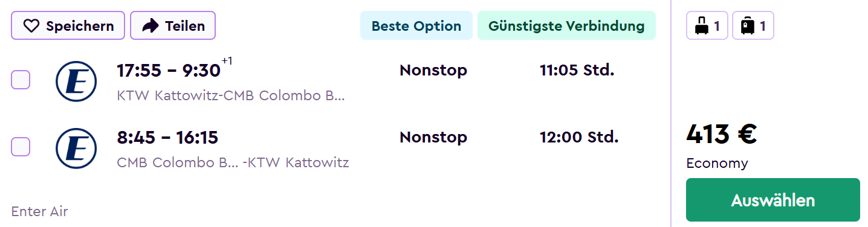Click KTW Kattowitz-CMB Colombo route text
Image resolution: width=868 pixels, height=227 pixels.
pos(230,96)
